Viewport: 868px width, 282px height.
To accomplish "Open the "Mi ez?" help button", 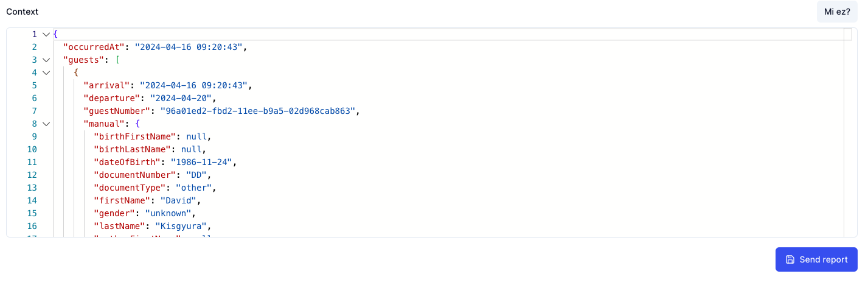I will 836,12.
